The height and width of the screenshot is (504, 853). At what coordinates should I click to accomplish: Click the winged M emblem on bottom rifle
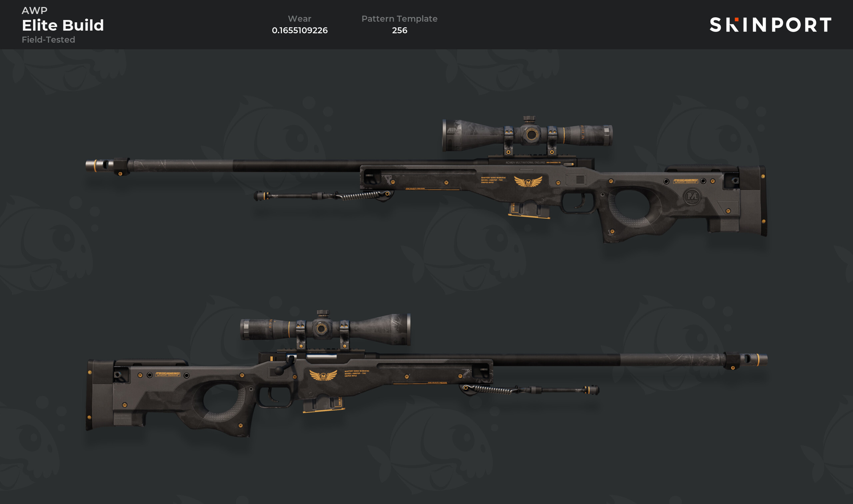coord(323,375)
